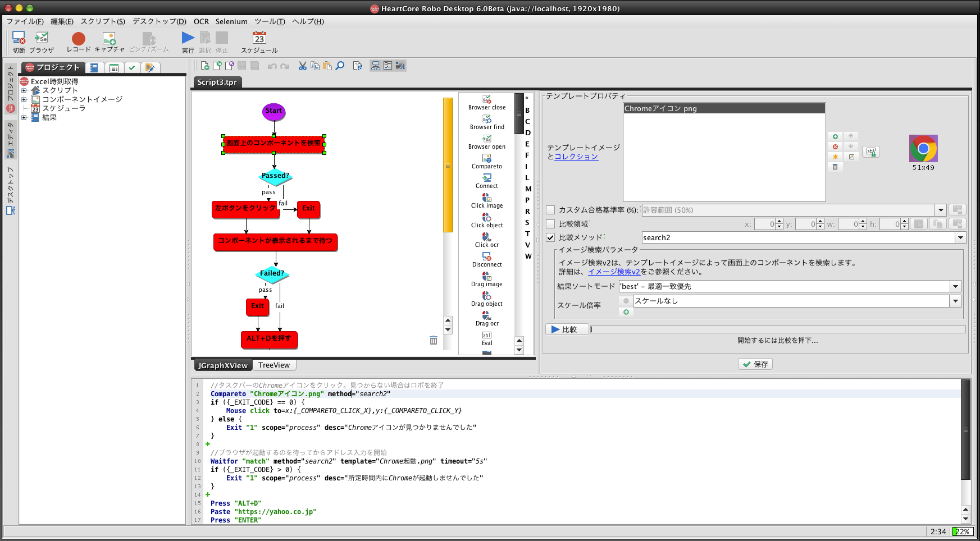Select Click ocr command in palette

coord(487,240)
